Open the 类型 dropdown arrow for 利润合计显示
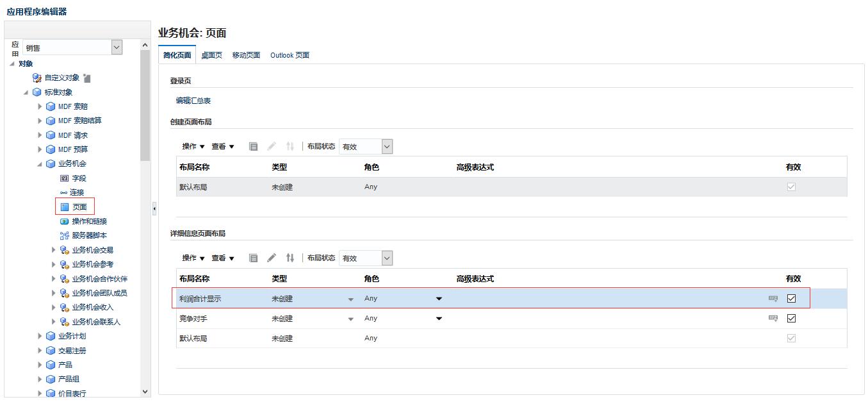 click(350, 299)
